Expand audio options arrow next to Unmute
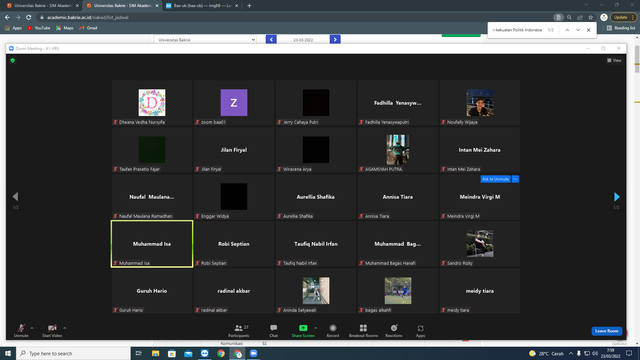The width and height of the screenshot is (640, 360). coord(32,328)
